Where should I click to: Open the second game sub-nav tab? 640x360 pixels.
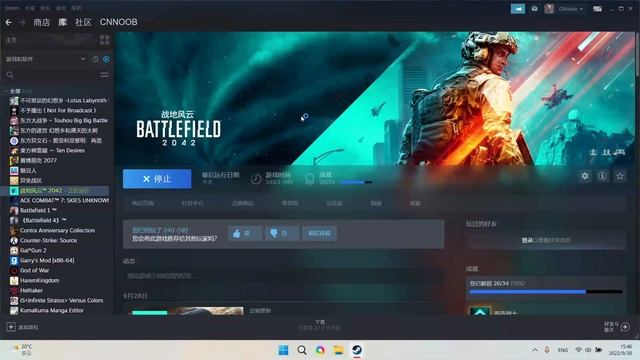click(x=192, y=203)
